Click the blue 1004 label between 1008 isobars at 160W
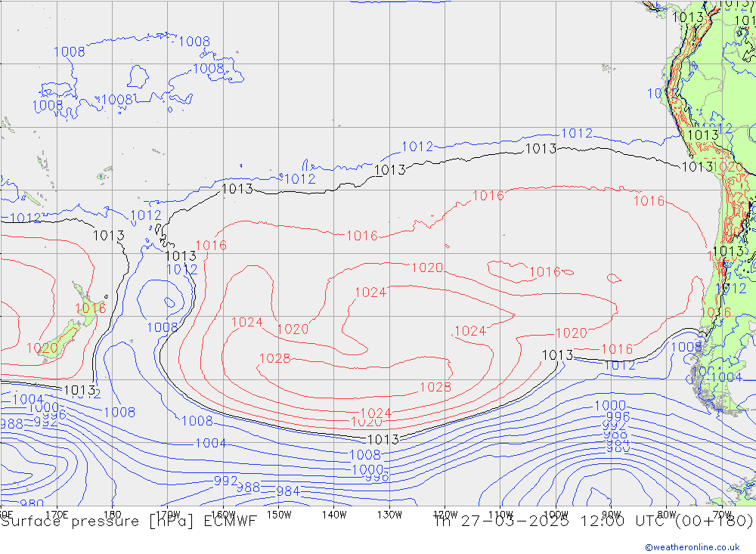756x554 pixels. point(211,443)
